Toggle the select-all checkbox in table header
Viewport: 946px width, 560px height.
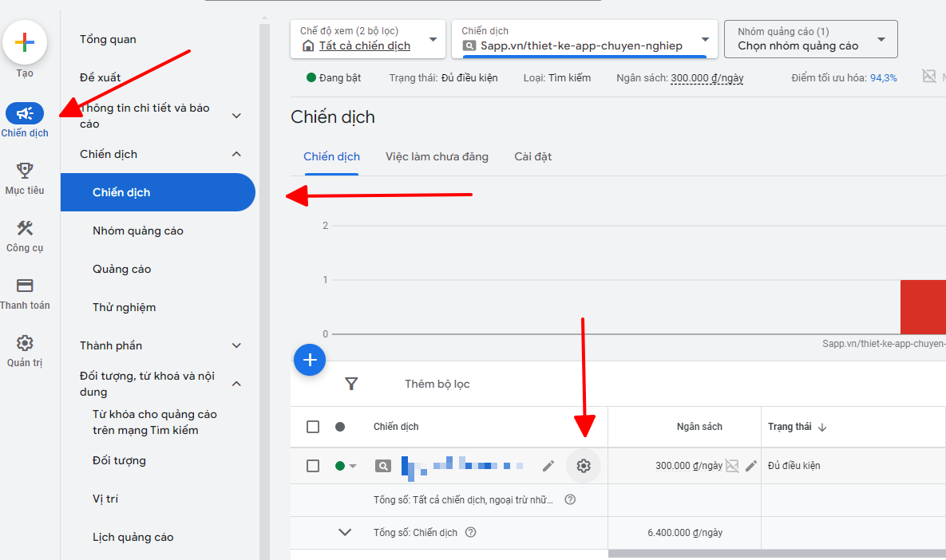[312, 427]
